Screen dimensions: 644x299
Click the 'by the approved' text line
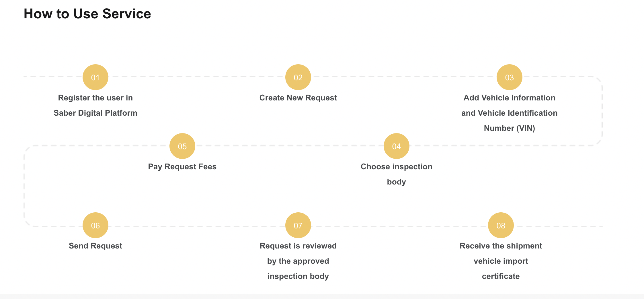(298, 261)
